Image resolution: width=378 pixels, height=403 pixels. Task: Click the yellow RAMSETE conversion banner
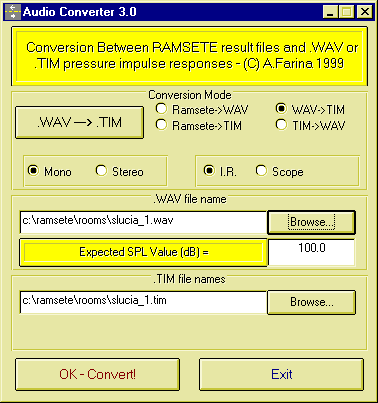189,56
